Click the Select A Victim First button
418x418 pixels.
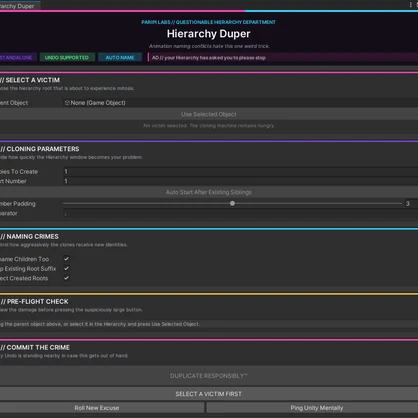209,394
